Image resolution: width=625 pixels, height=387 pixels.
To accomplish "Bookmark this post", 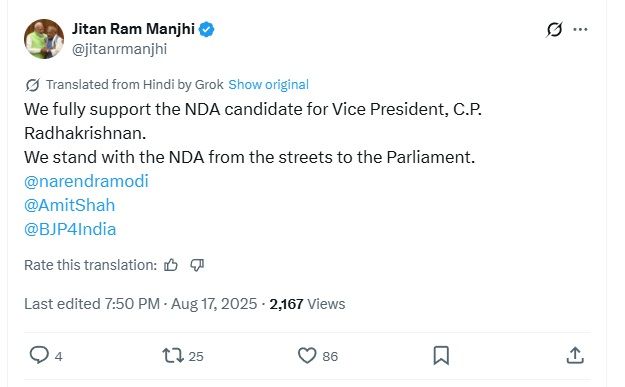I will [441, 355].
